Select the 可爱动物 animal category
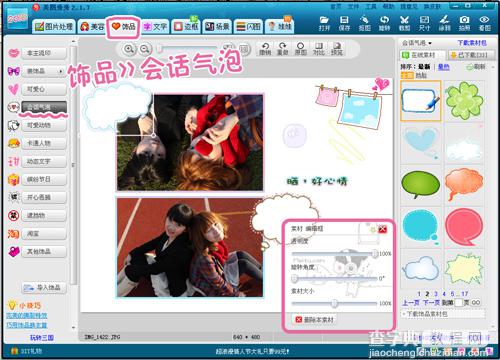The height and width of the screenshot is (360, 500). click(44, 125)
